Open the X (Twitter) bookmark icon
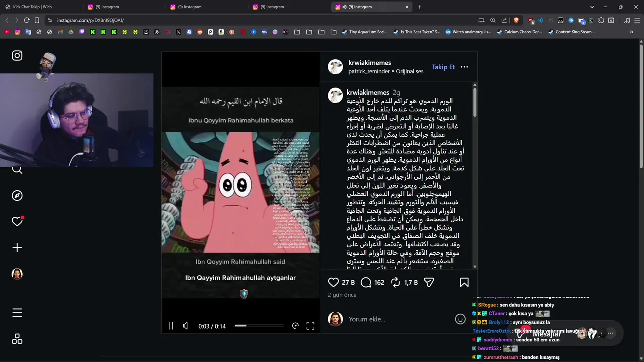Image resolution: width=644 pixels, height=362 pixels. point(178,32)
